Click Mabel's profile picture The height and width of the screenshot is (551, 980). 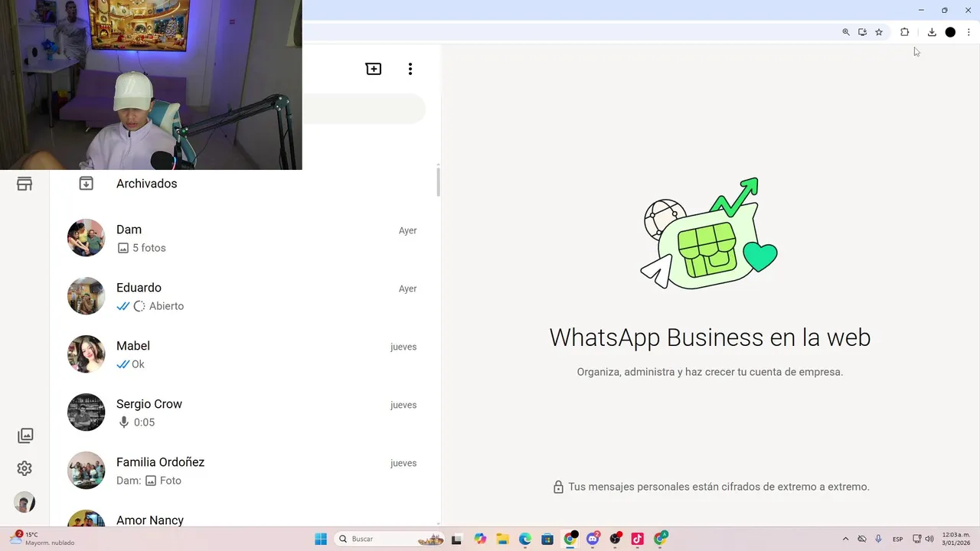click(x=86, y=354)
